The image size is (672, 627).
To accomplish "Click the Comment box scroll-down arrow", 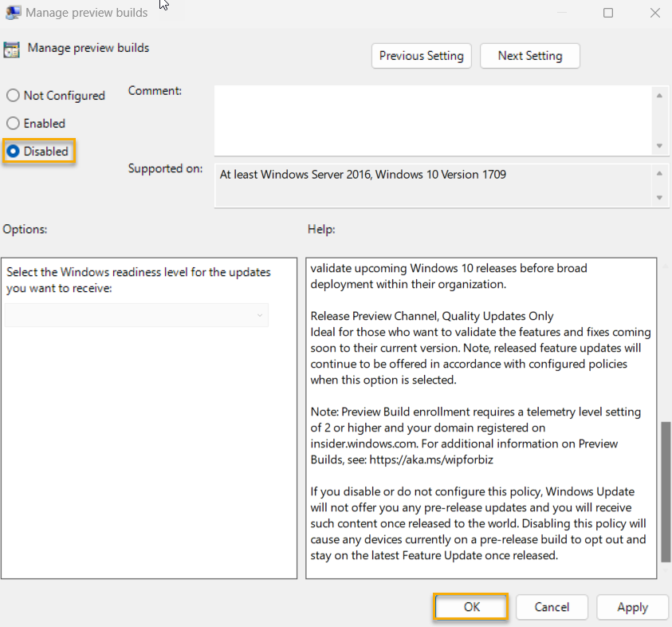I will coord(661,144).
